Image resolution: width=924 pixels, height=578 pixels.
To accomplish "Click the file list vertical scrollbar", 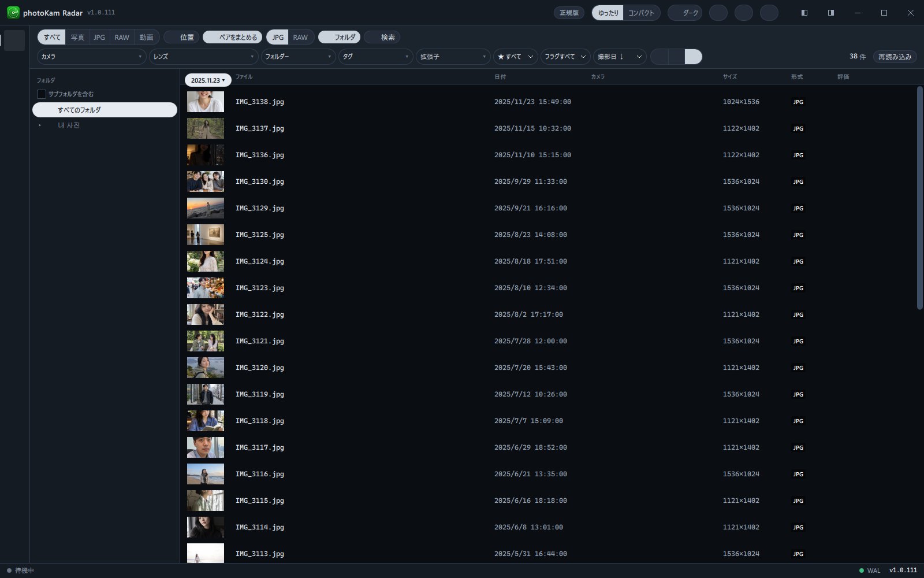I will pyautogui.click(x=920, y=198).
